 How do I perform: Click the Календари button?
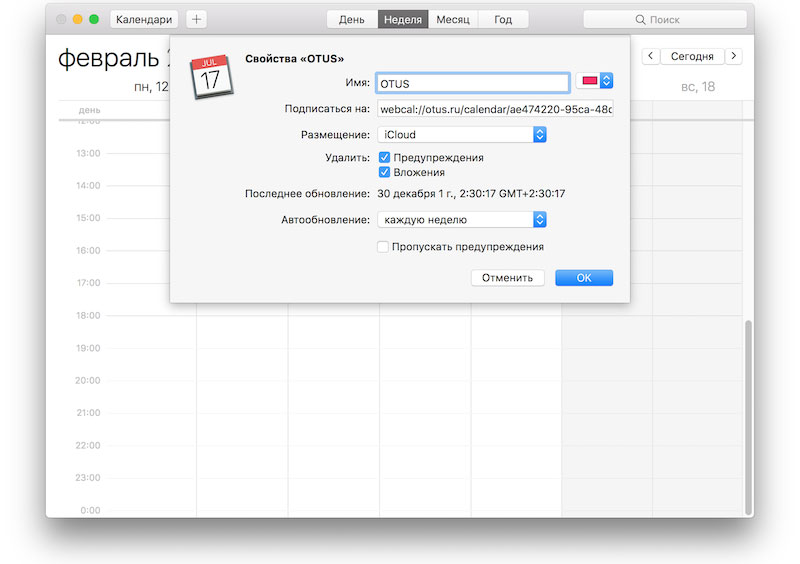point(144,19)
